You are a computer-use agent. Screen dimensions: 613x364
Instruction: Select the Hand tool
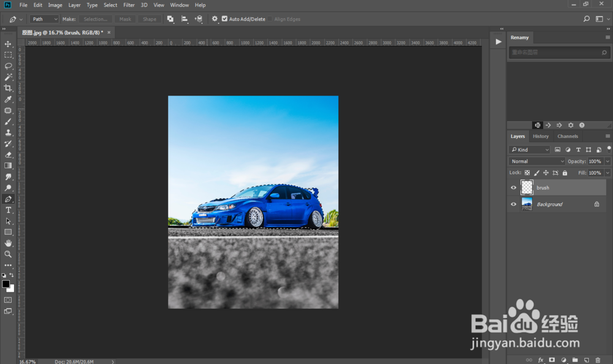[x=8, y=243]
